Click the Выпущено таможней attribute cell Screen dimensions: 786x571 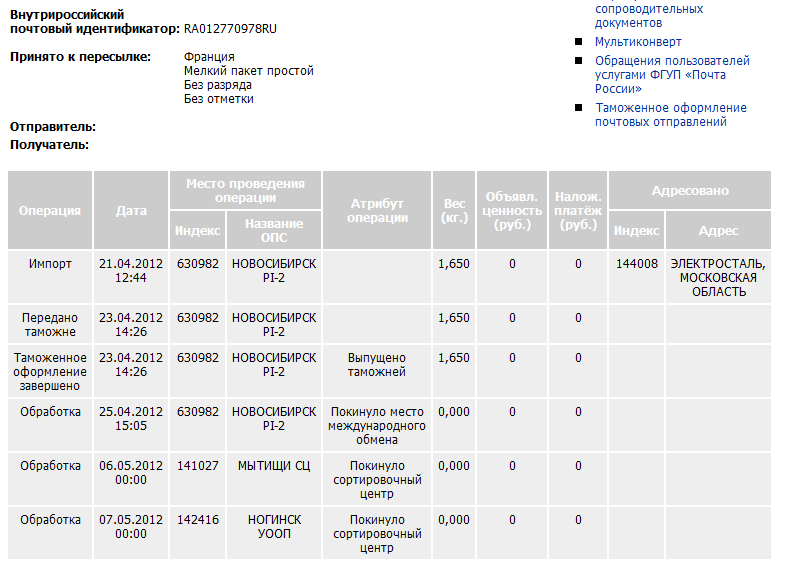(377, 364)
